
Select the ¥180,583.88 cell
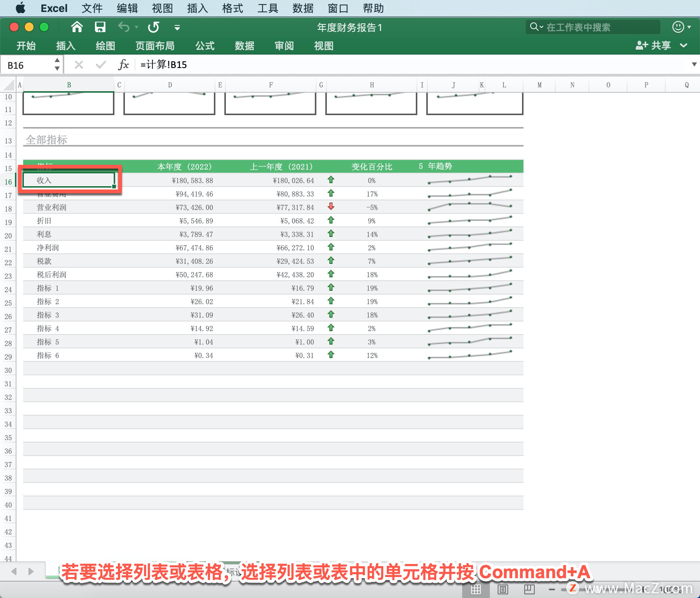click(170, 181)
